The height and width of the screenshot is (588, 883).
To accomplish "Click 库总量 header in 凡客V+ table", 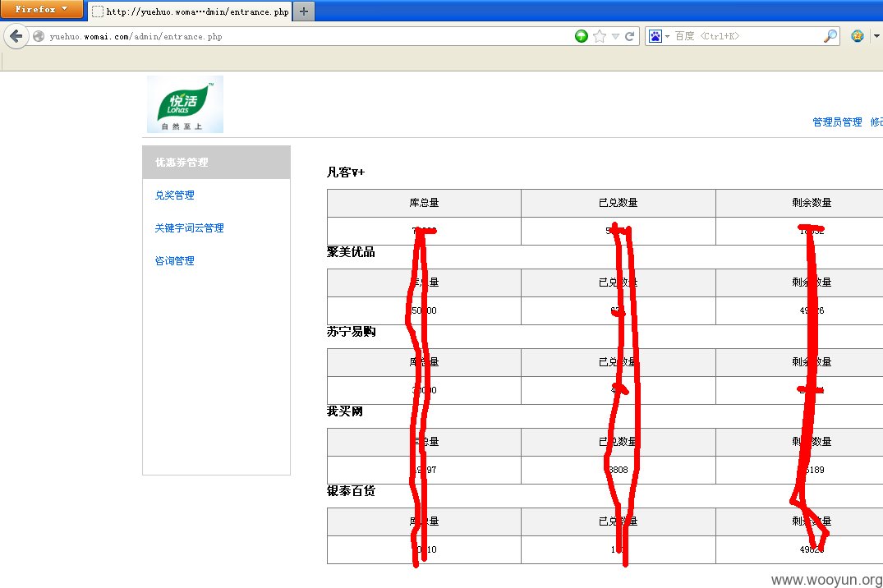I will pyautogui.click(x=424, y=203).
